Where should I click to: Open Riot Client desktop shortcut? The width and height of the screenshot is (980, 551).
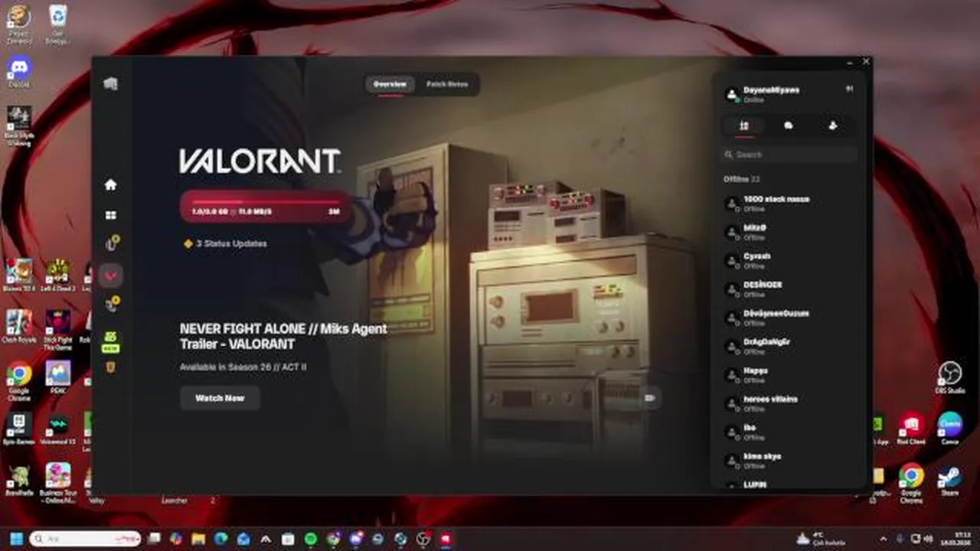coord(911,429)
